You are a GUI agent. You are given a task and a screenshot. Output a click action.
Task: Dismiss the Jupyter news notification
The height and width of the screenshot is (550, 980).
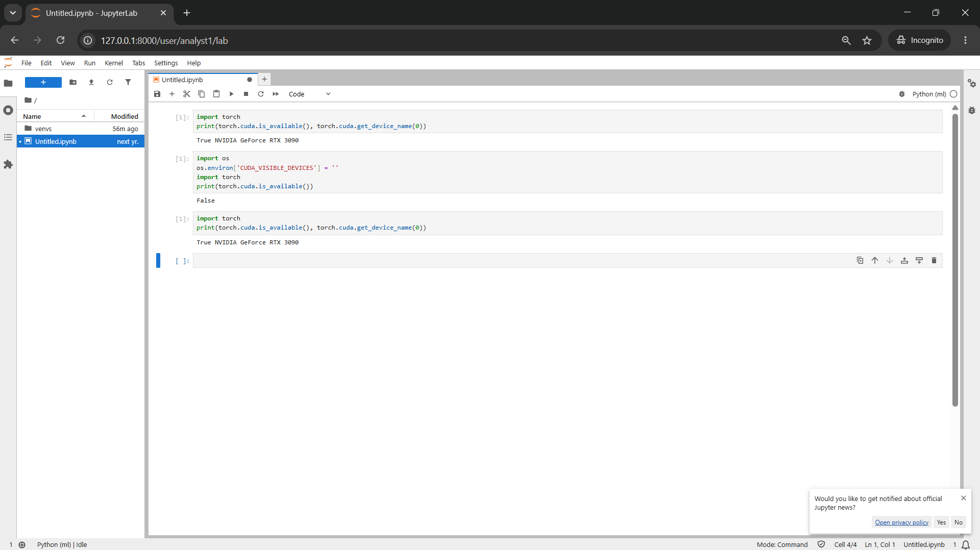tap(964, 498)
